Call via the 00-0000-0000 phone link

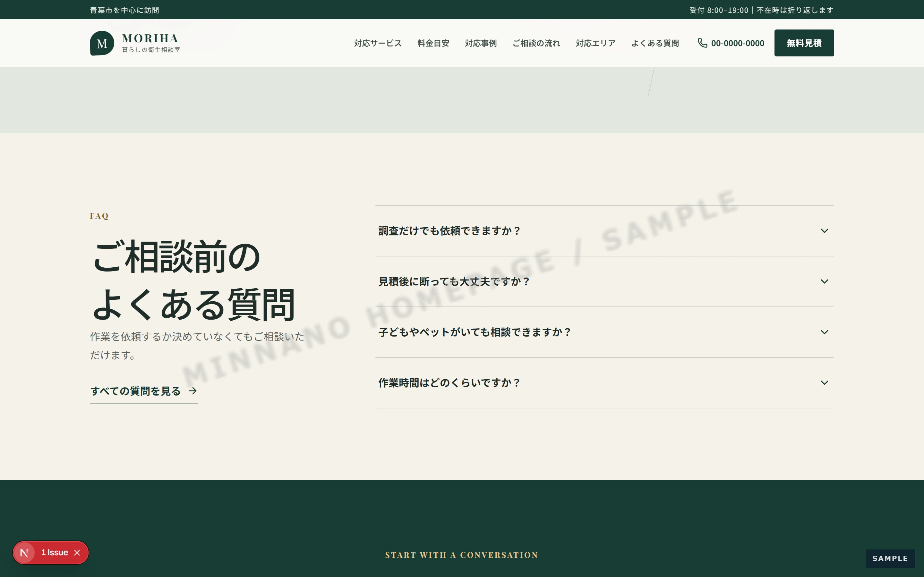click(x=731, y=43)
